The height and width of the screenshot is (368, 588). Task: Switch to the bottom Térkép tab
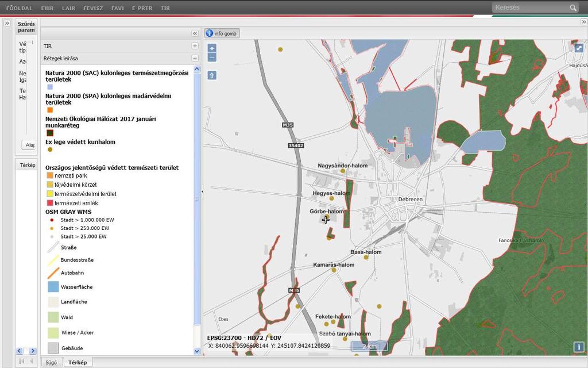coord(78,362)
